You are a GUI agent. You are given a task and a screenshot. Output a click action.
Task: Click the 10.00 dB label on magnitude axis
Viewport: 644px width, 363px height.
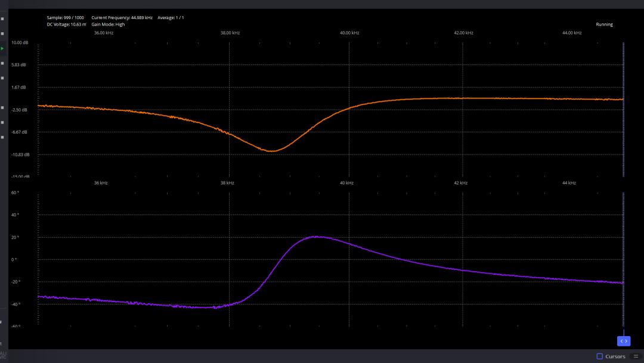click(19, 43)
